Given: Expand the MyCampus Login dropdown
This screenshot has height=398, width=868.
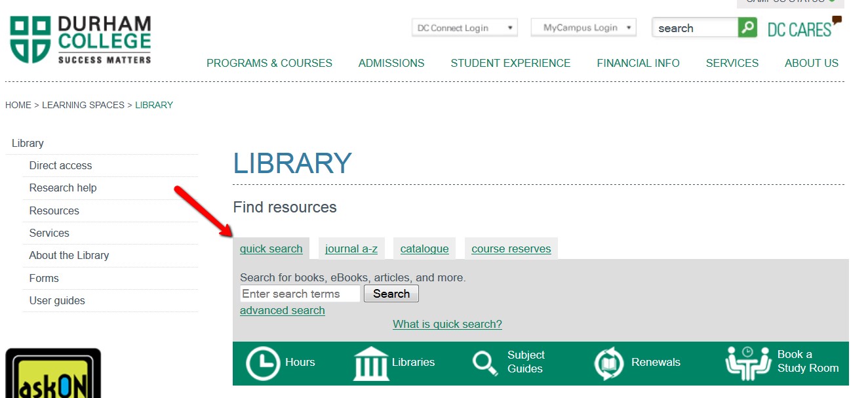Looking at the screenshot, I should (583, 28).
